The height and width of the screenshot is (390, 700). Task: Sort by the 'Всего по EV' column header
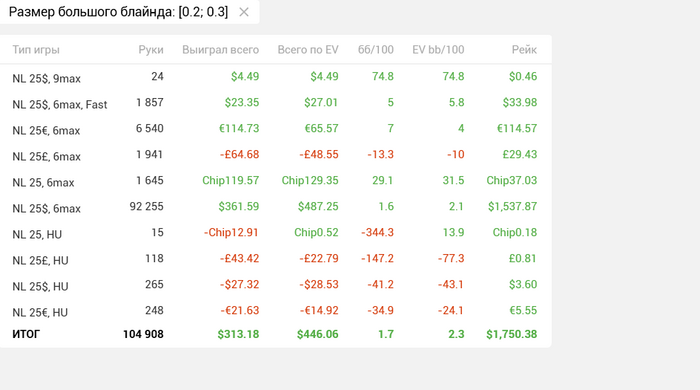coord(308,50)
